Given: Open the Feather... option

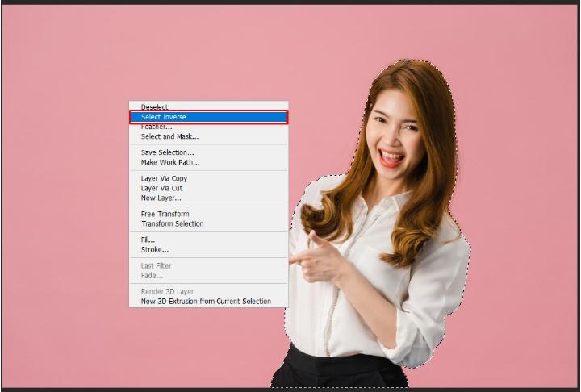Looking at the screenshot, I should click(208, 127).
